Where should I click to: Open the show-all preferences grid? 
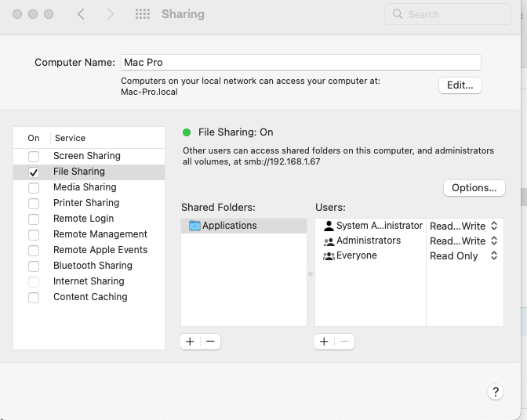pyautogui.click(x=142, y=14)
